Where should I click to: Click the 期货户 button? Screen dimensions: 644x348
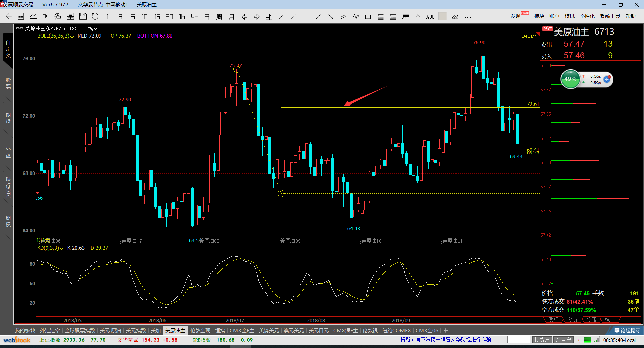(542, 340)
